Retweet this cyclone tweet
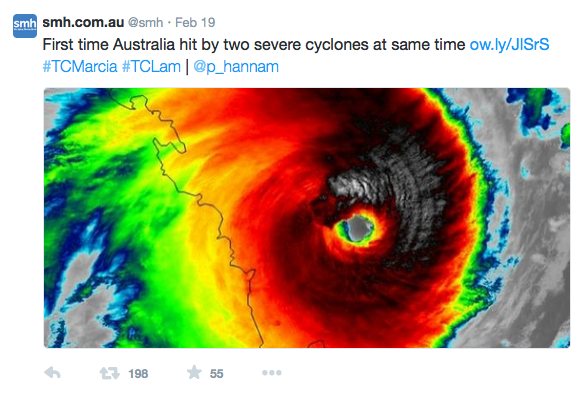586x396 pixels. click(x=110, y=373)
